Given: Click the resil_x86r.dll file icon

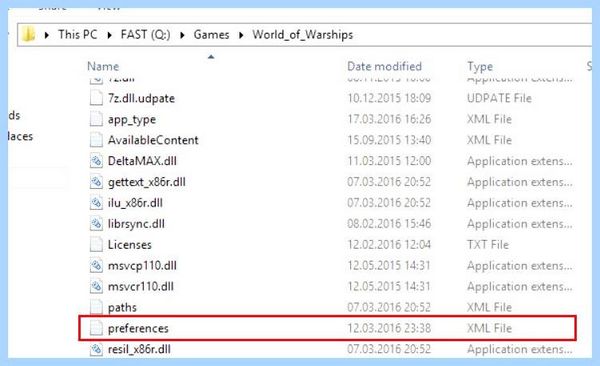Looking at the screenshot, I should coord(96,349).
